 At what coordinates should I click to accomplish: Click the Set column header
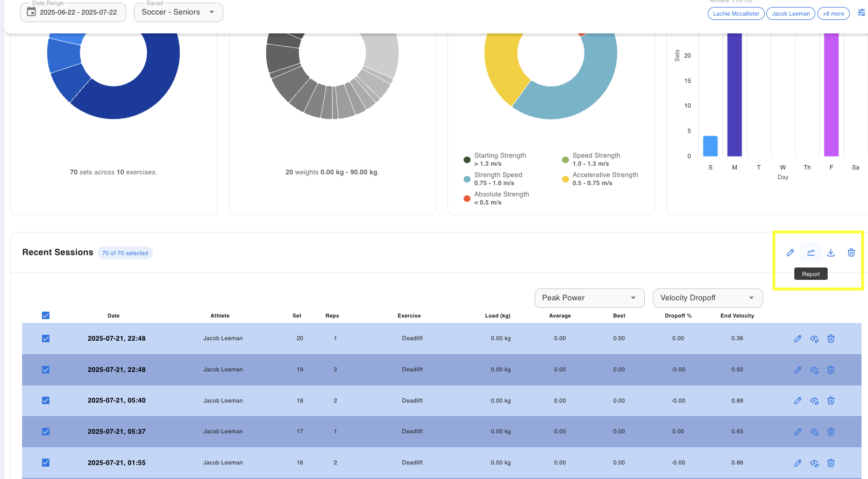pos(297,316)
